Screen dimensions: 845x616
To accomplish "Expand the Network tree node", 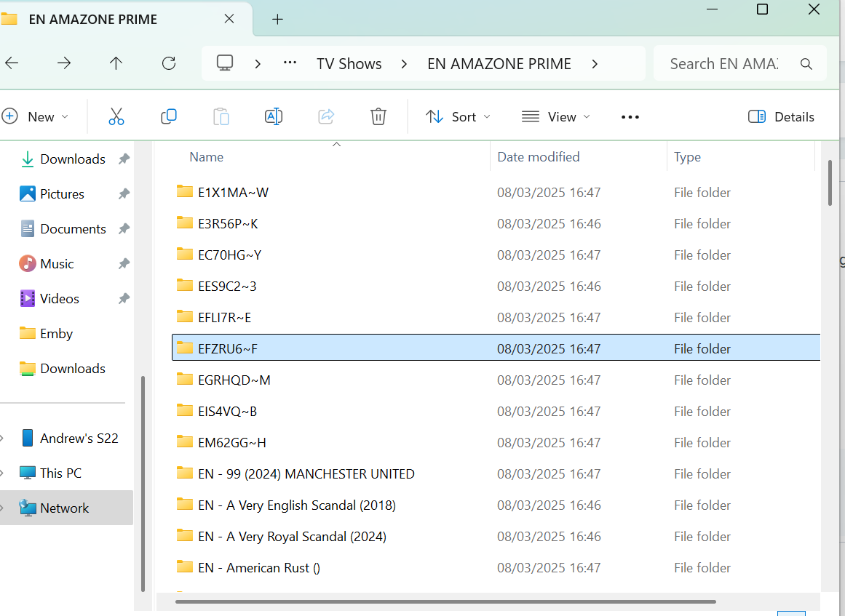I will (3, 508).
